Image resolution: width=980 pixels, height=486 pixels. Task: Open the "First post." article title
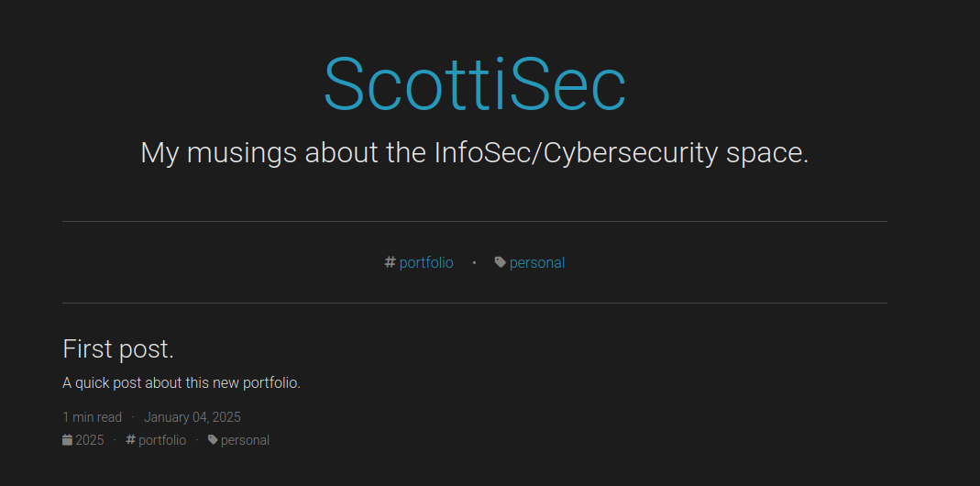[118, 348]
